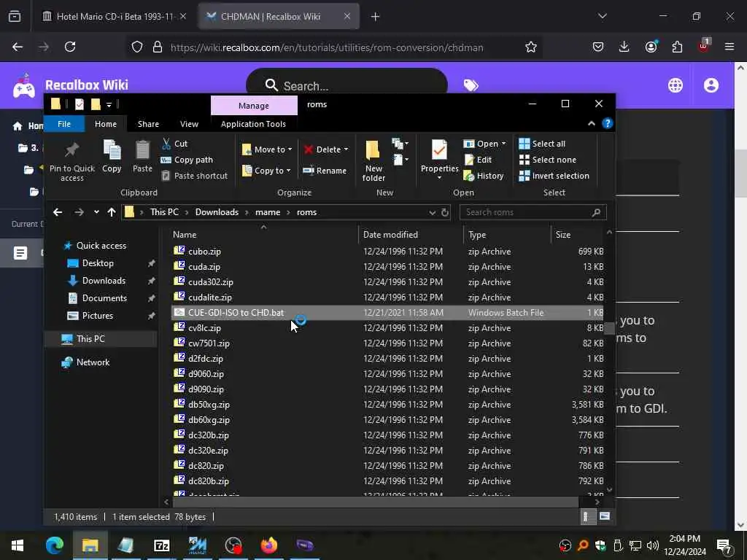Open file History from the ribbon

click(x=484, y=176)
